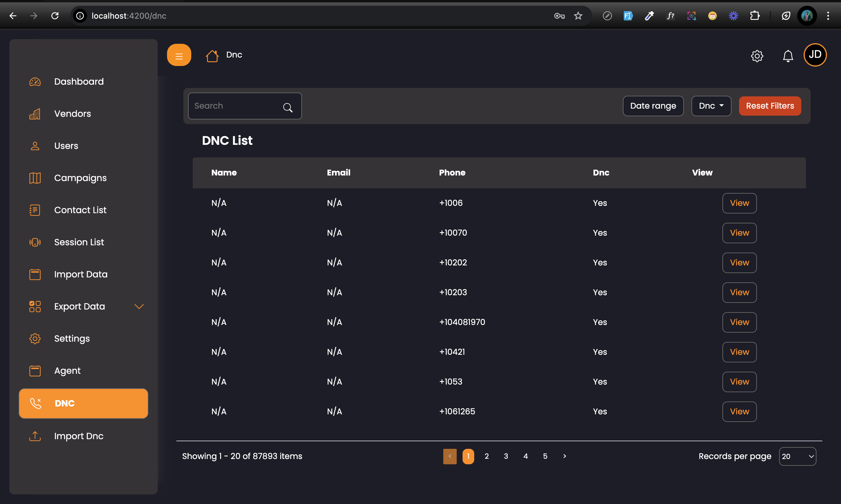The image size is (841, 504).
Task: Open the JD user avatar menu
Action: (x=815, y=55)
